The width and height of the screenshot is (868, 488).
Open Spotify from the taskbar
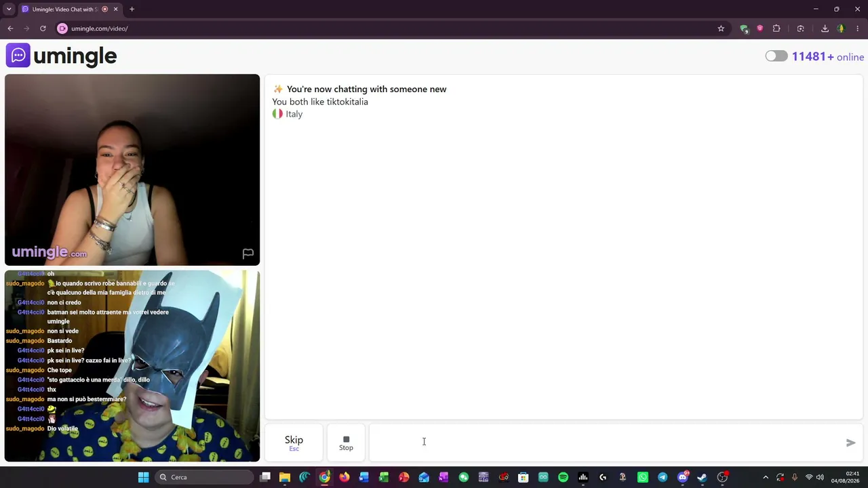(x=563, y=477)
